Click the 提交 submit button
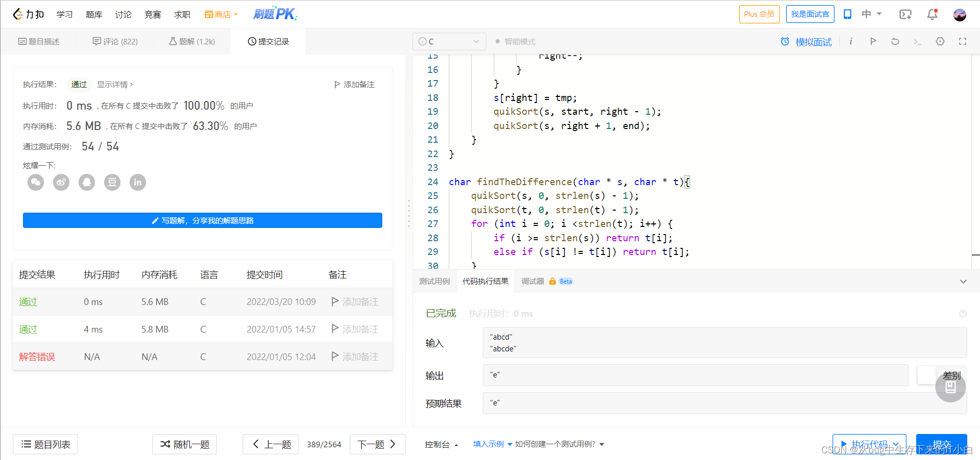 pos(942,444)
